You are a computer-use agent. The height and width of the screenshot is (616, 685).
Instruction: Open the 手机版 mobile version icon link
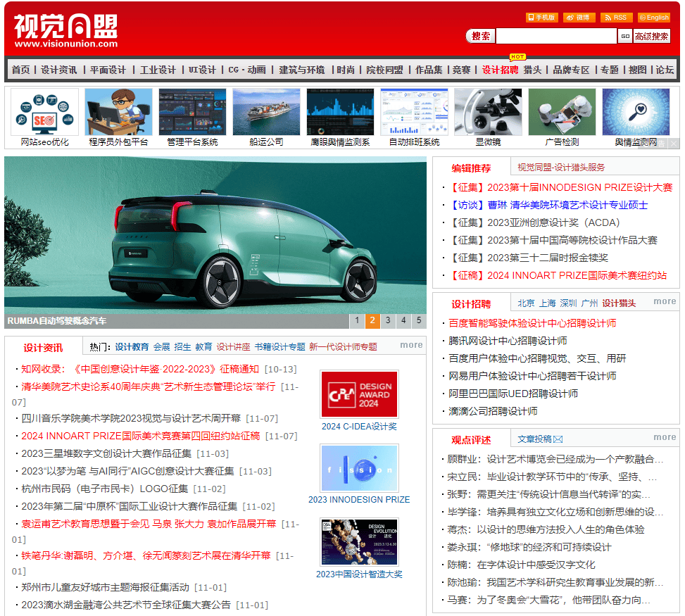(x=541, y=18)
